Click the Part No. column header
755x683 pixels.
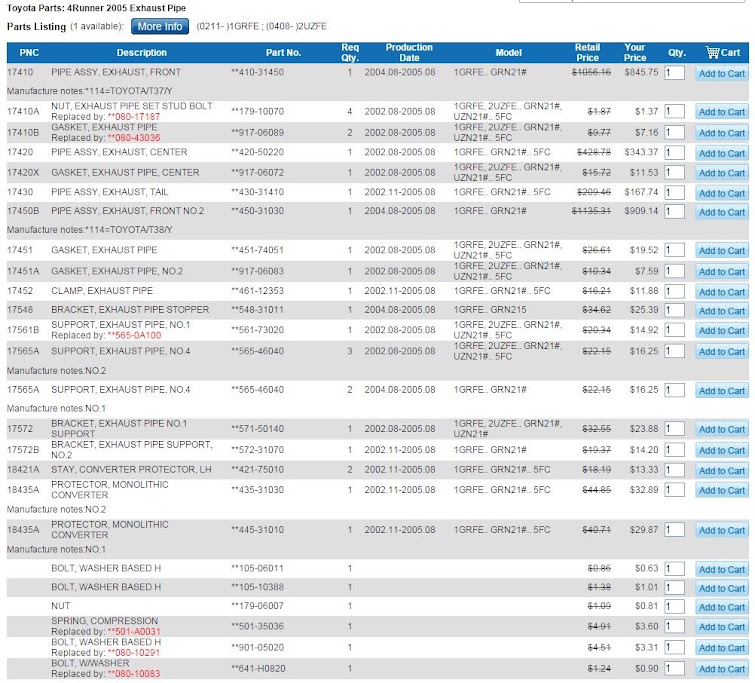point(283,53)
